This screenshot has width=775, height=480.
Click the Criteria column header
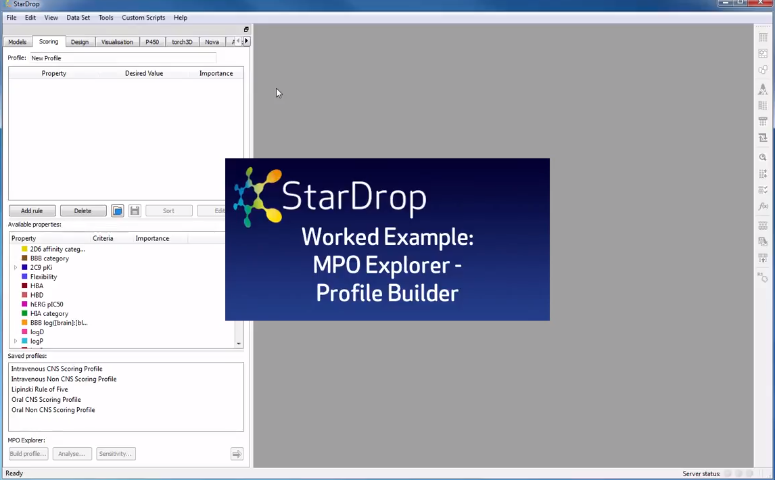point(103,238)
